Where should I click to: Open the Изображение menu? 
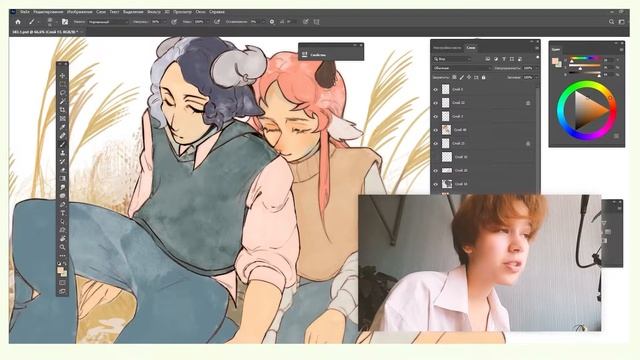(80, 12)
